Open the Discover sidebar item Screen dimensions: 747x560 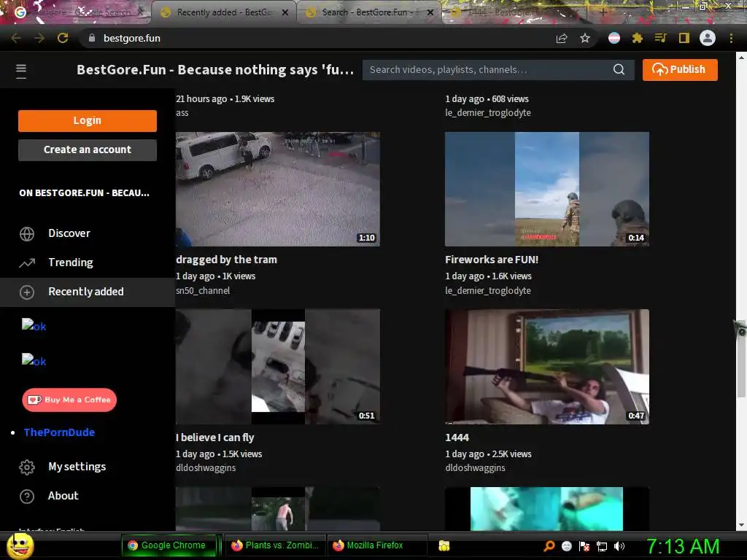click(88, 233)
